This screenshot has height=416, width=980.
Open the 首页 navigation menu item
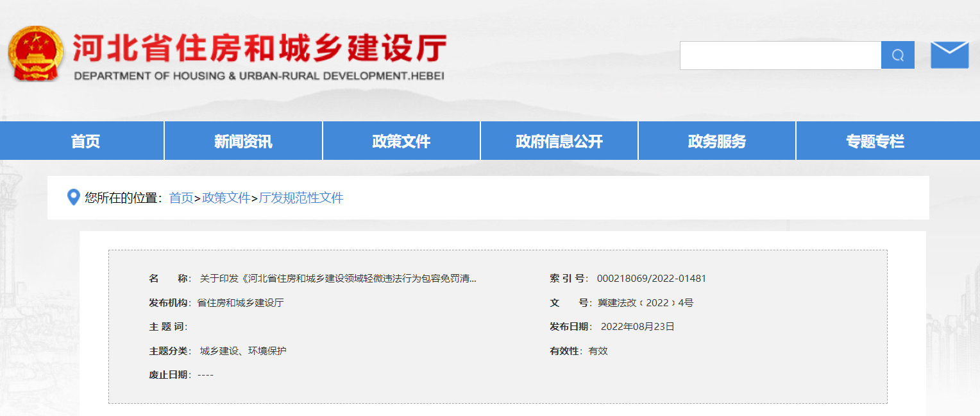(x=85, y=141)
